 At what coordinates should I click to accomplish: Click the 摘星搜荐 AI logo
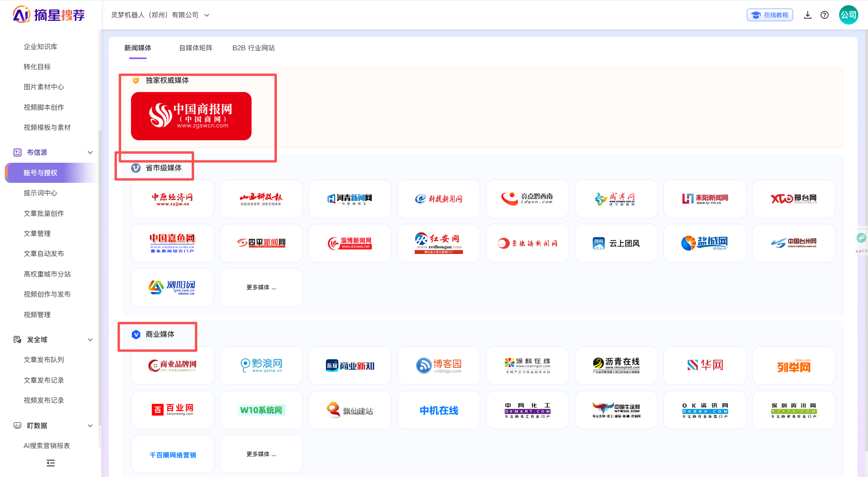pyautogui.click(x=49, y=15)
